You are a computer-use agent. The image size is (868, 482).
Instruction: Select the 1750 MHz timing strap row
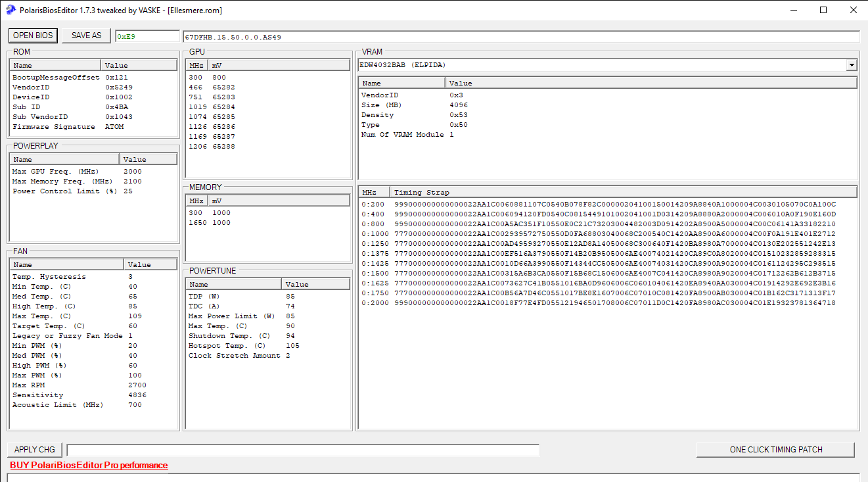(x=598, y=293)
